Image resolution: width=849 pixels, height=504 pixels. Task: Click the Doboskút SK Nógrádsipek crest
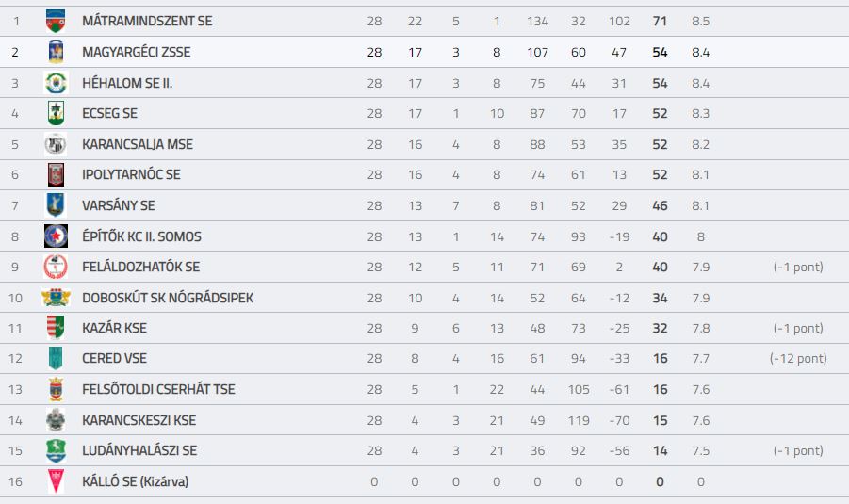56,297
